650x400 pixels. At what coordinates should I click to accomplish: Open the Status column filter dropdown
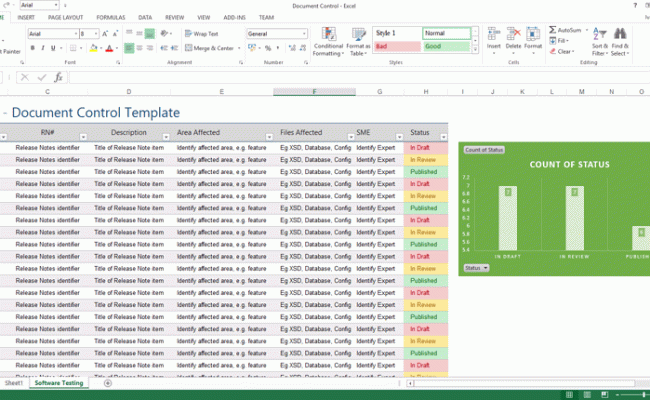click(444, 137)
